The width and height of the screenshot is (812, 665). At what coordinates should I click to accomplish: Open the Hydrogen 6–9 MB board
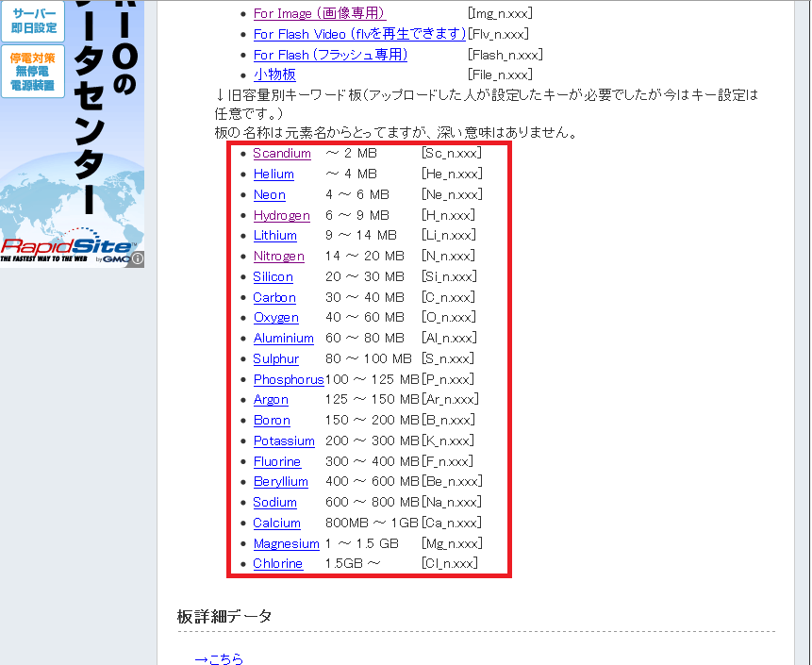click(281, 215)
